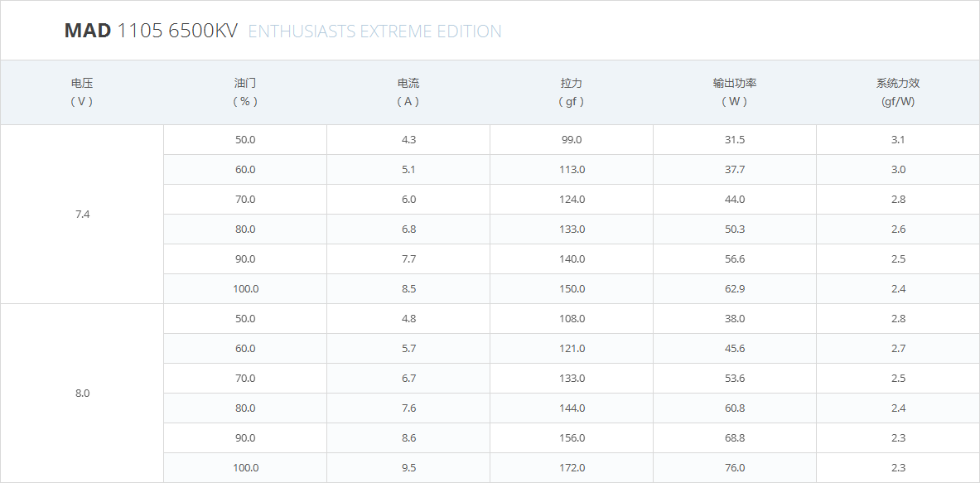Select the efficiency value 3.0
Screen dimensions: 980x483
point(898,169)
